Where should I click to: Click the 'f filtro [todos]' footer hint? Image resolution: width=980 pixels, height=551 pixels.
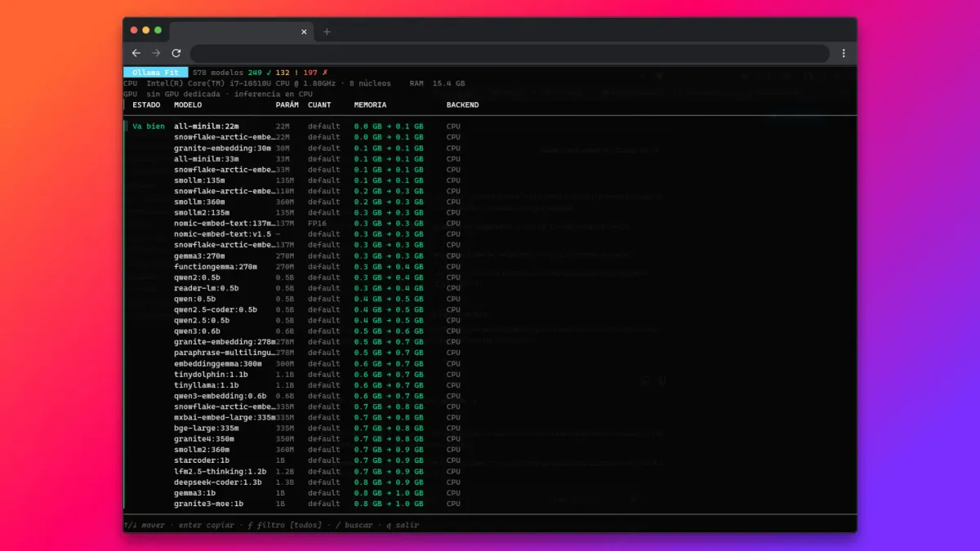(x=286, y=525)
